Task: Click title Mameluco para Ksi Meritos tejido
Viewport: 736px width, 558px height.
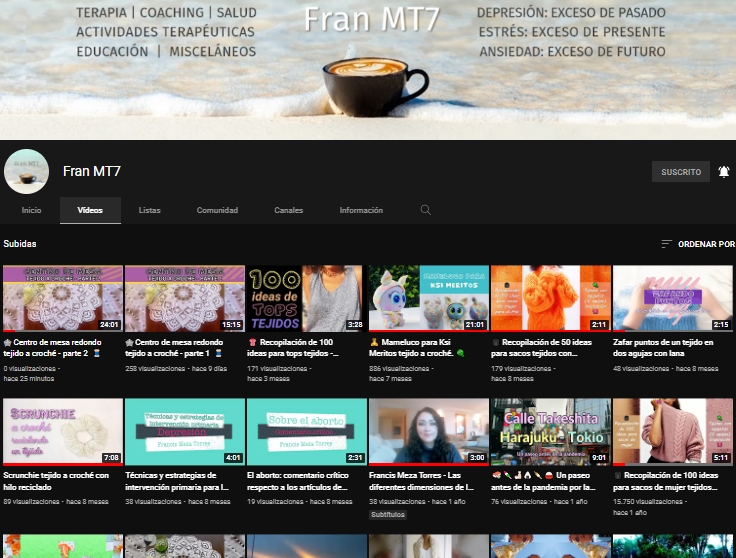Action: pos(417,348)
